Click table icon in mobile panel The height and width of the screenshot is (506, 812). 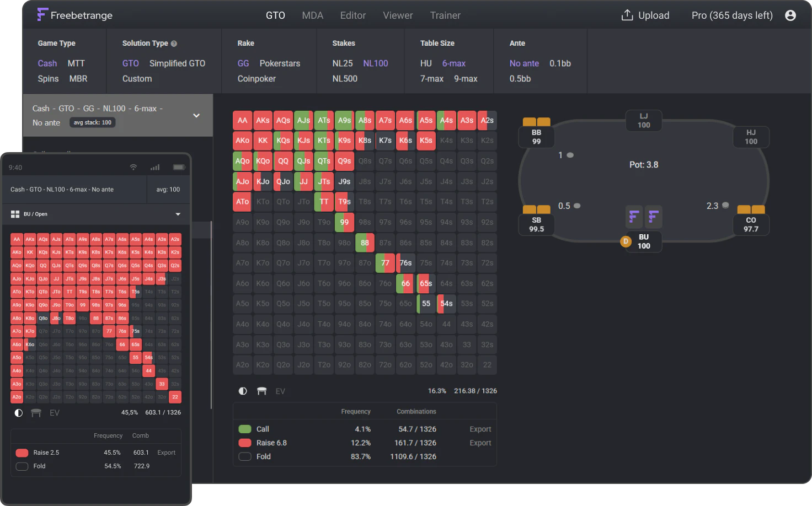pos(36,412)
